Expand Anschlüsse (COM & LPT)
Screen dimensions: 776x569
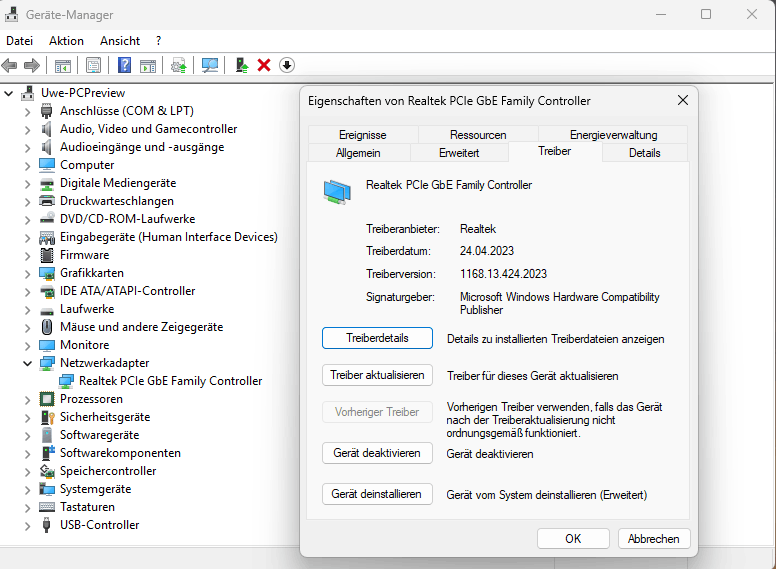pos(27,112)
